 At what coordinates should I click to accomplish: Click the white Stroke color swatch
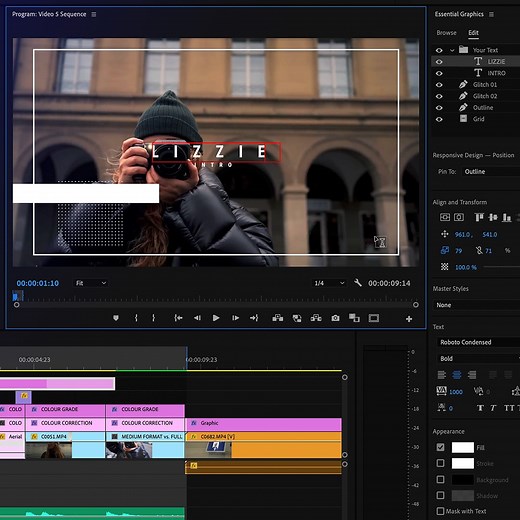pyautogui.click(x=463, y=463)
